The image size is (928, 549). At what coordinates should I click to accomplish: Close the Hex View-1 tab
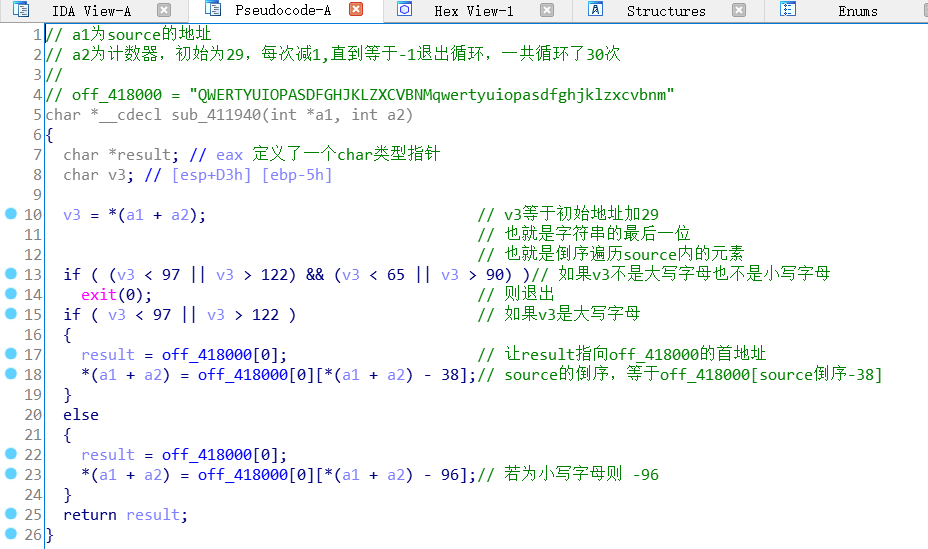tap(547, 10)
